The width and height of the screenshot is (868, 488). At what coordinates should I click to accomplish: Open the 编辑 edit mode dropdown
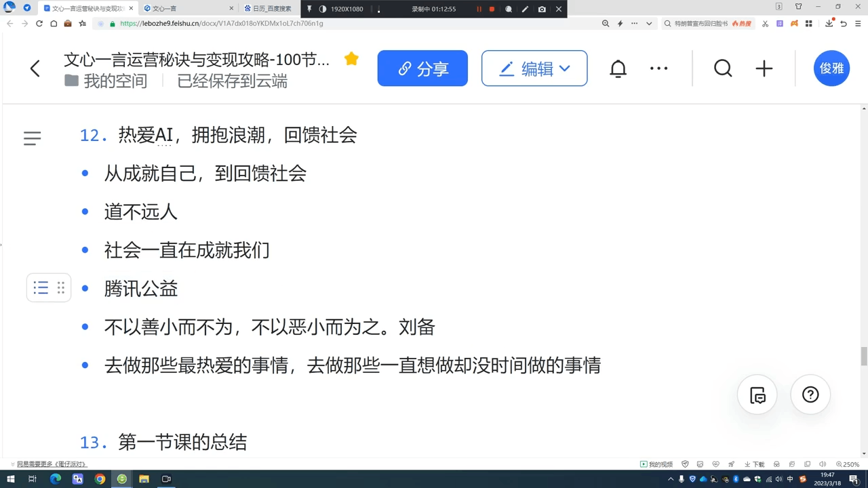pos(534,68)
